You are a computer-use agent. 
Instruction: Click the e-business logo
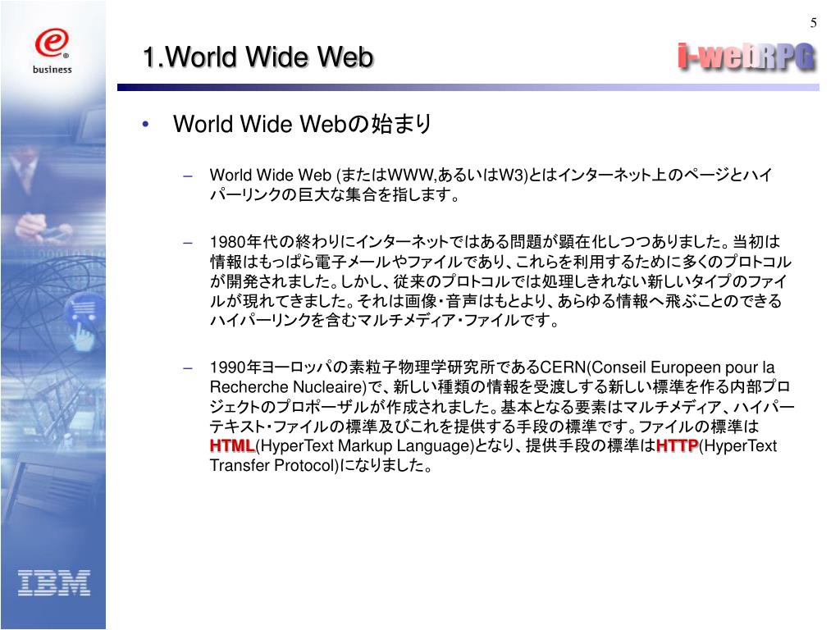52,52
